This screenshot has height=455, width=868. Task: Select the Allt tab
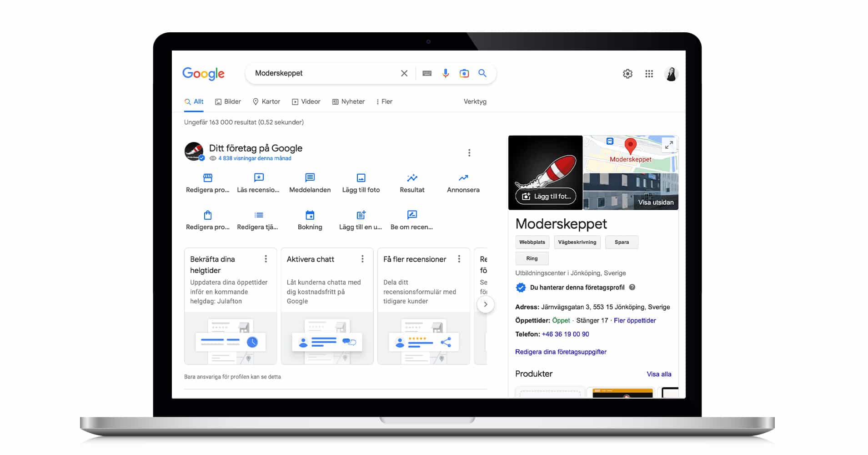(194, 101)
